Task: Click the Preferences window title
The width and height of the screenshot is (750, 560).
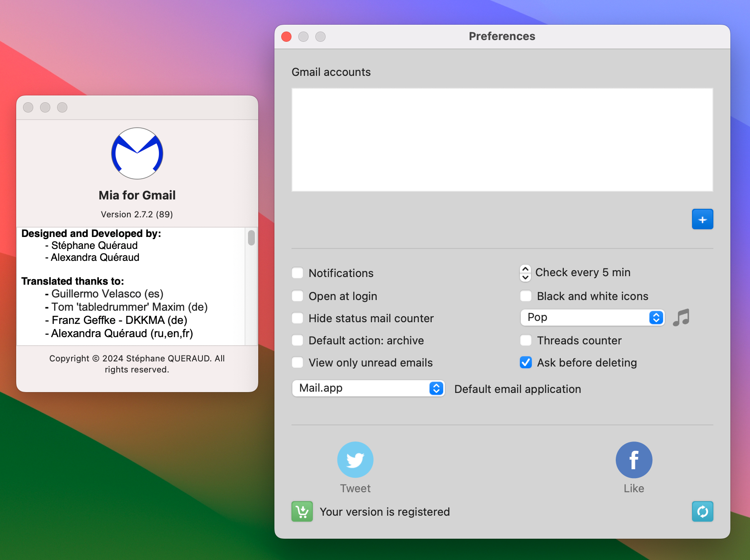Action: click(x=502, y=36)
